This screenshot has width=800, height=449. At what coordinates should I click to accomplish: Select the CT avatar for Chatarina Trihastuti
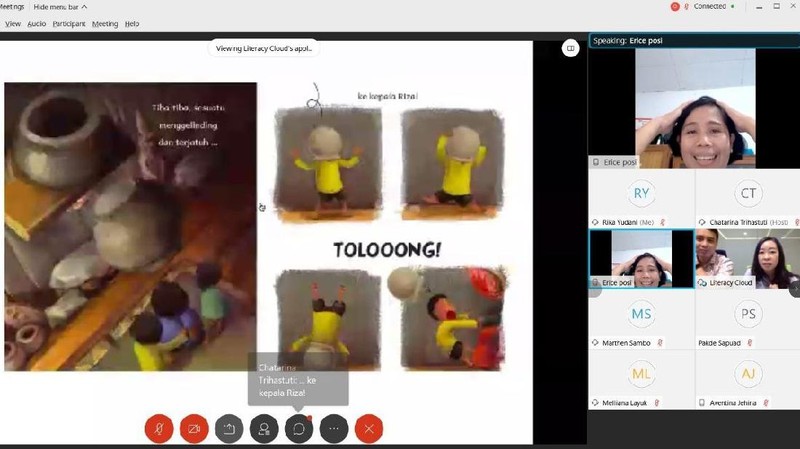coord(748,193)
